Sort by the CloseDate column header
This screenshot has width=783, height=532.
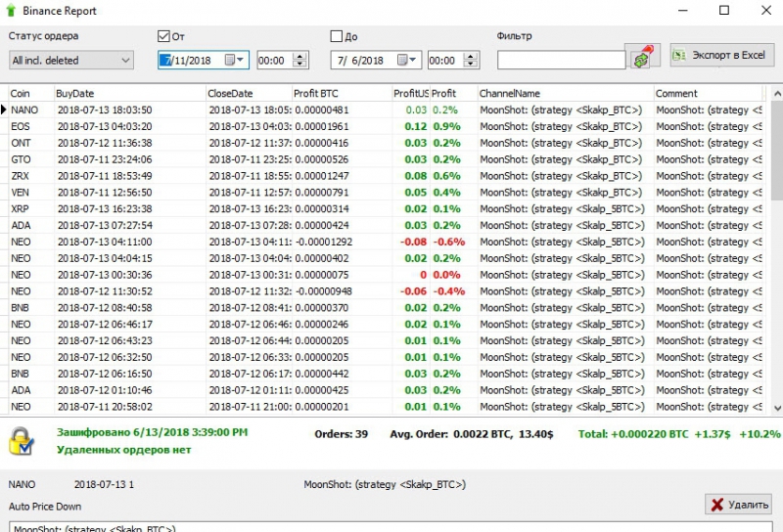click(x=249, y=93)
